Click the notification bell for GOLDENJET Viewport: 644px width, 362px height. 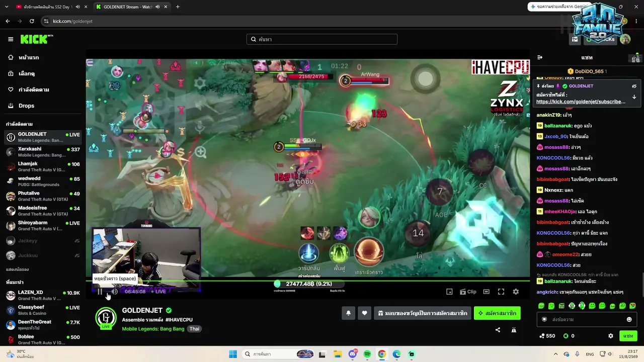[348, 313]
